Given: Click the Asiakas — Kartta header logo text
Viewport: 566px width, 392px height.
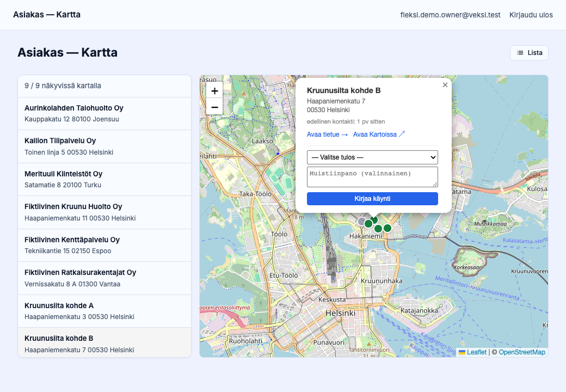Looking at the screenshot, I should (47, 15).
